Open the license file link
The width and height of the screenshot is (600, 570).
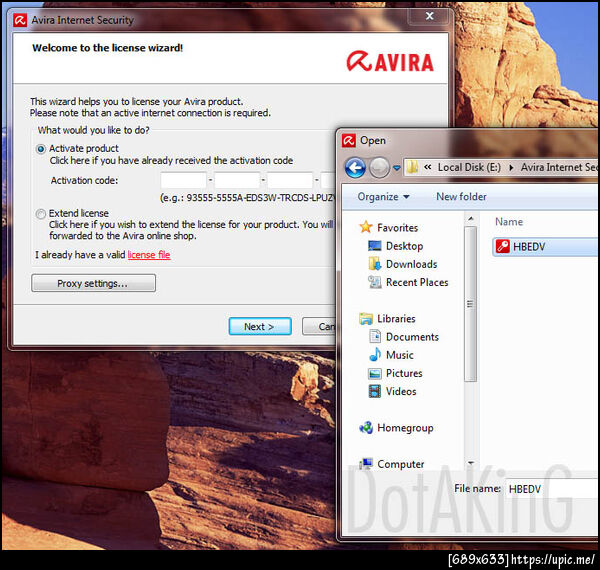point(149,255)
